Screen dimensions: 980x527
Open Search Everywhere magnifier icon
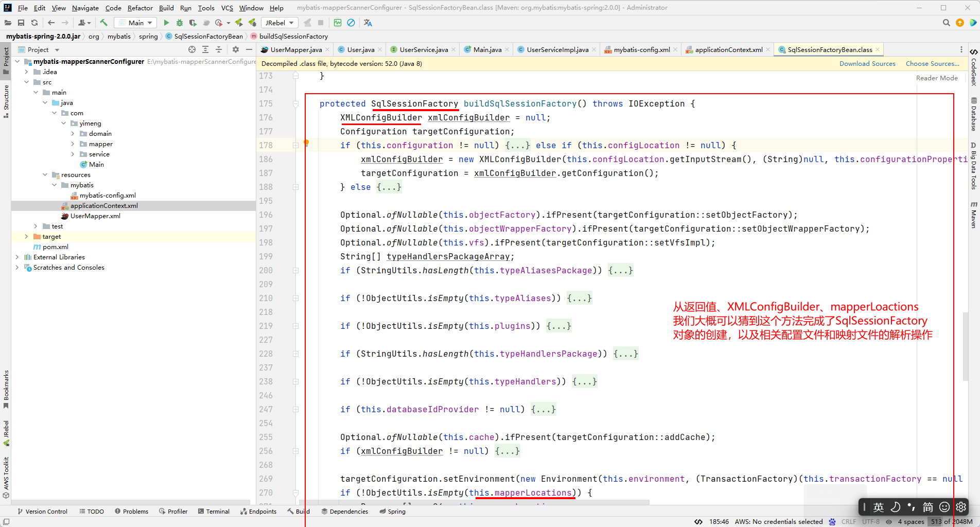click(x=946, y=23)
